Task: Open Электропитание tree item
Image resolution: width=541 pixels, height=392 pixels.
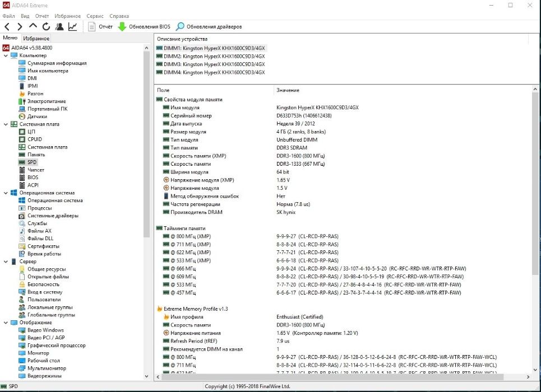Action: pyautogui.click(x=42, y=101)
